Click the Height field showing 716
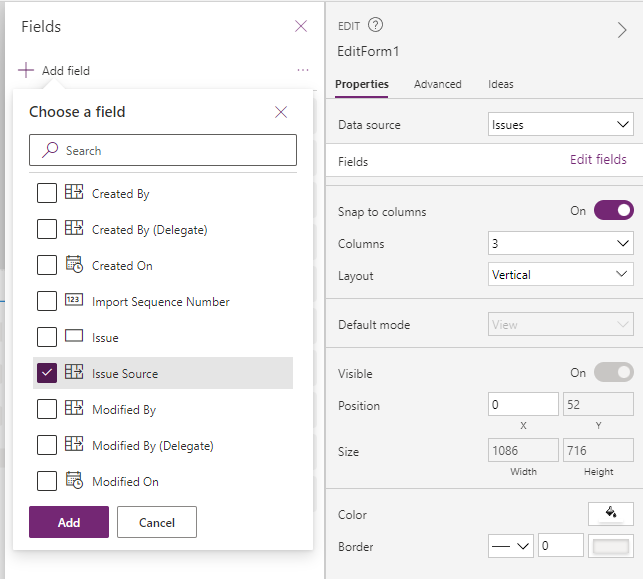 point(598,450)
